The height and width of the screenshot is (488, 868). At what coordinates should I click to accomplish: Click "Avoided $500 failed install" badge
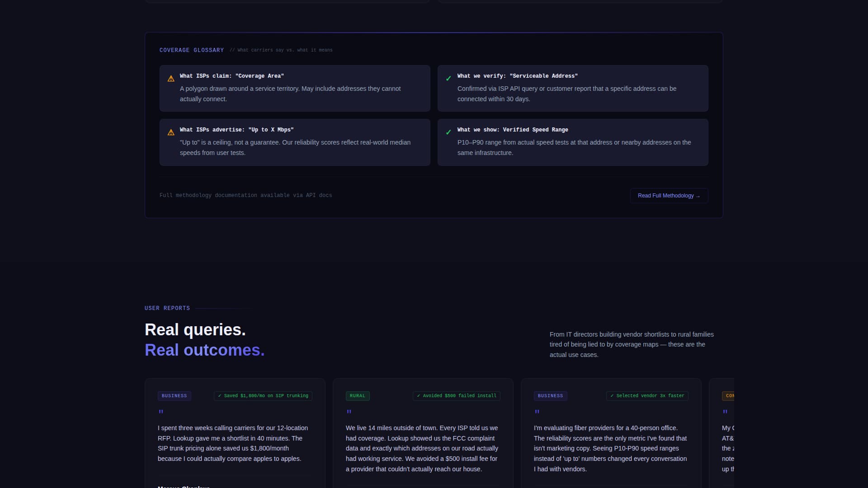click(457, 396)
